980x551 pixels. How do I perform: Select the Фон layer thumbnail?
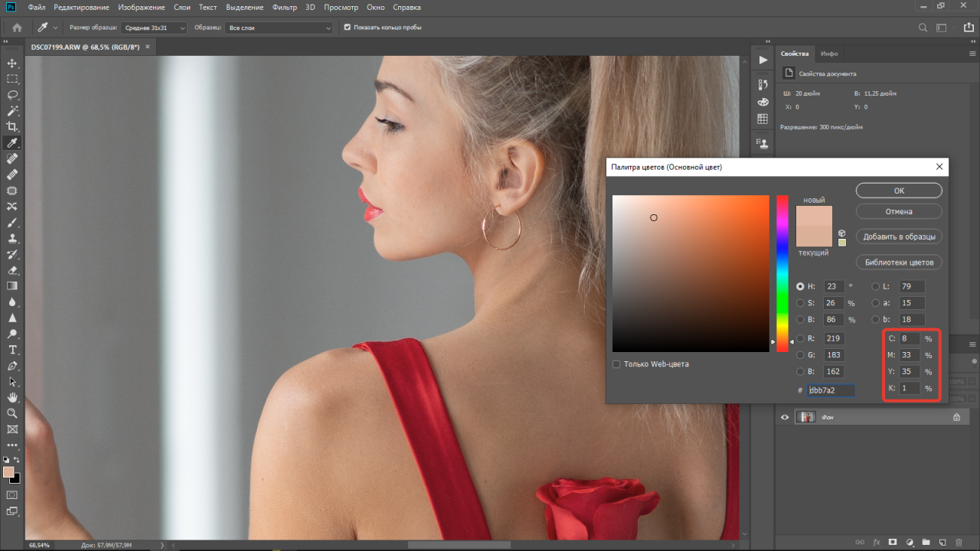(805, 417)
